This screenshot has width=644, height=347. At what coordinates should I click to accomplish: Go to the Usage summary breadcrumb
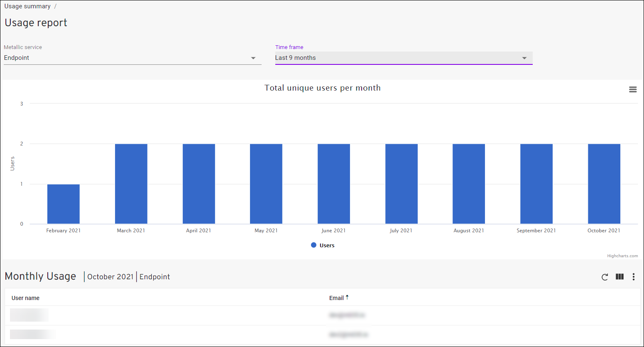(27, 6)
